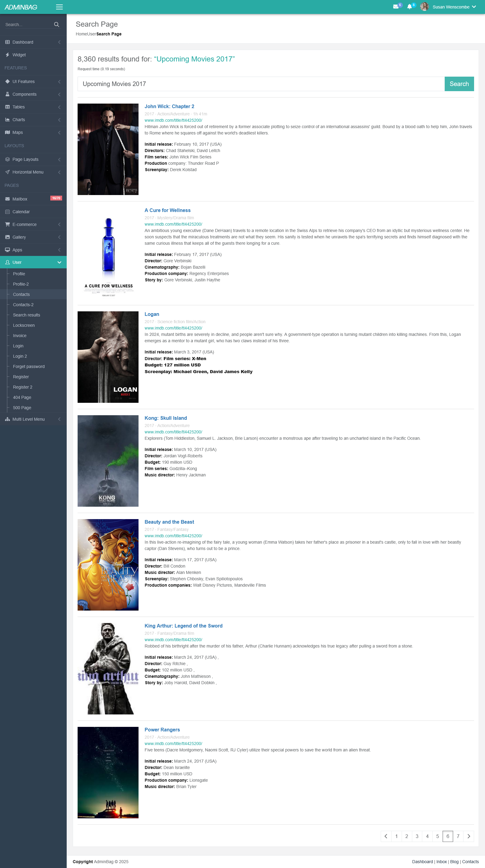Open Register 2 in User submenu
Viewport: 485px width, 868px height.
pos(23,387)
